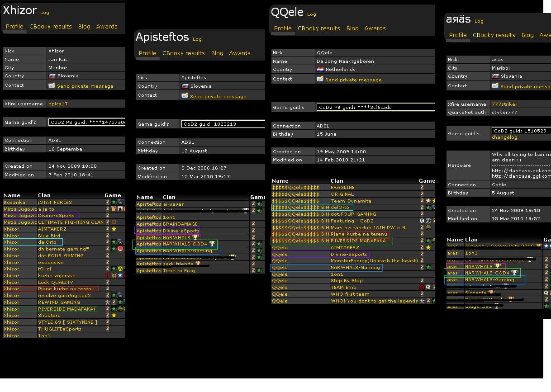Click Send private message on Apisteftos' profile
This screenshot has height=392, width=551.
pos(218,97)
